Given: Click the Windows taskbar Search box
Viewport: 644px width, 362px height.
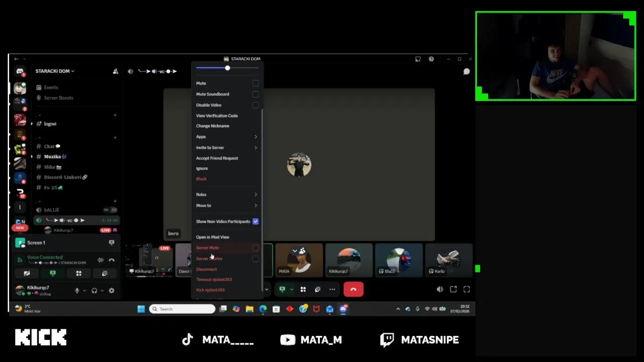Looking at the screenshot, I should (182, 309).
